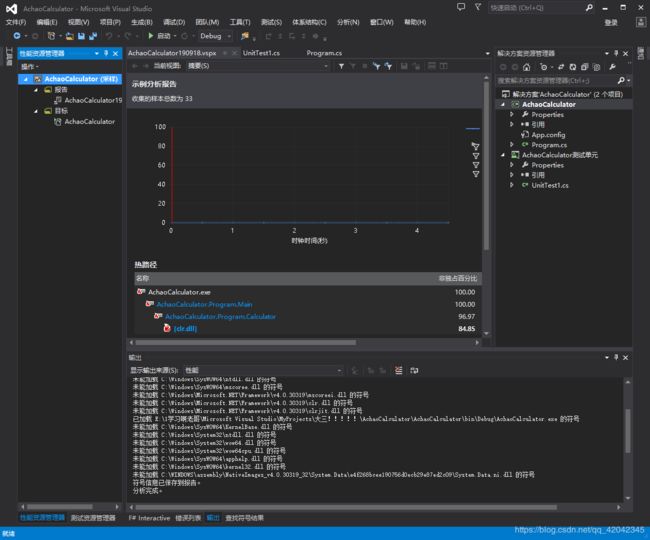Click the refresh icon in Solution Explorer
The image size is (650, 540).
pyautogui.click(x=572, y=67)
